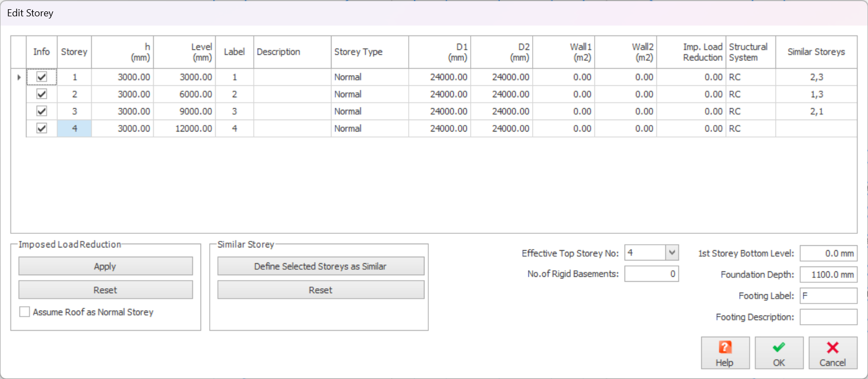Click Reset under Similar Storey group

321,290
